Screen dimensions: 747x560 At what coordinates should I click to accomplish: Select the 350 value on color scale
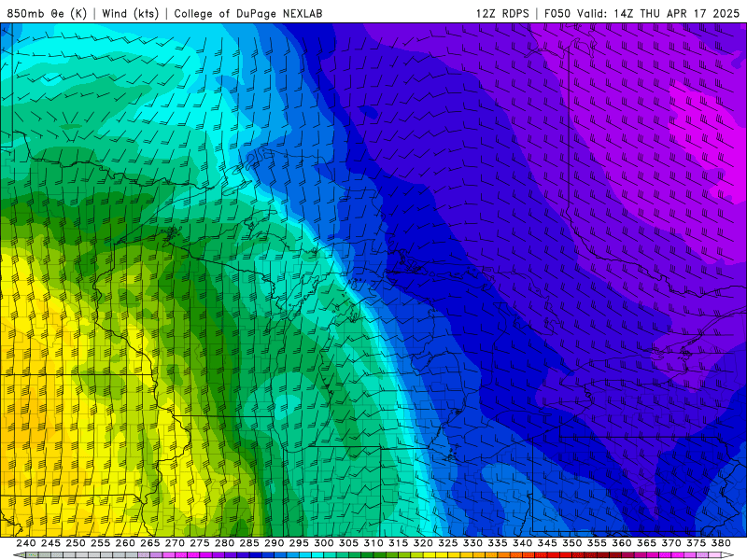572,543
